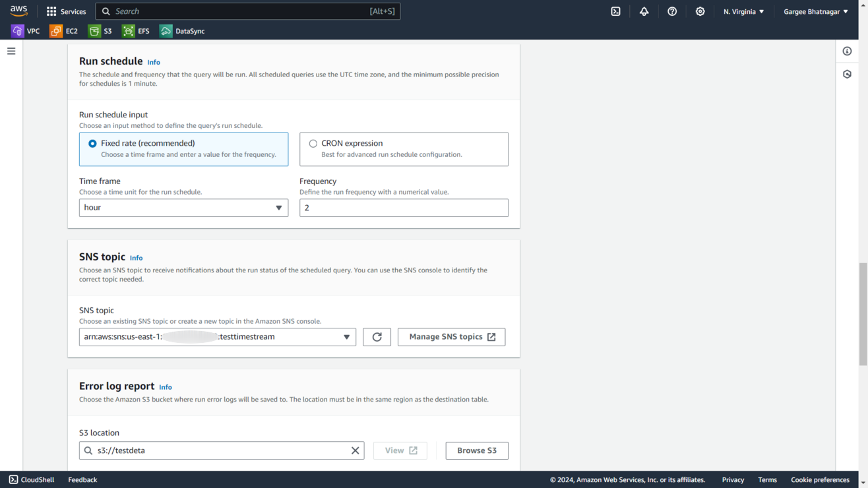Open the settings gear icon
868x488 pixels.
(x=700, y=11)
